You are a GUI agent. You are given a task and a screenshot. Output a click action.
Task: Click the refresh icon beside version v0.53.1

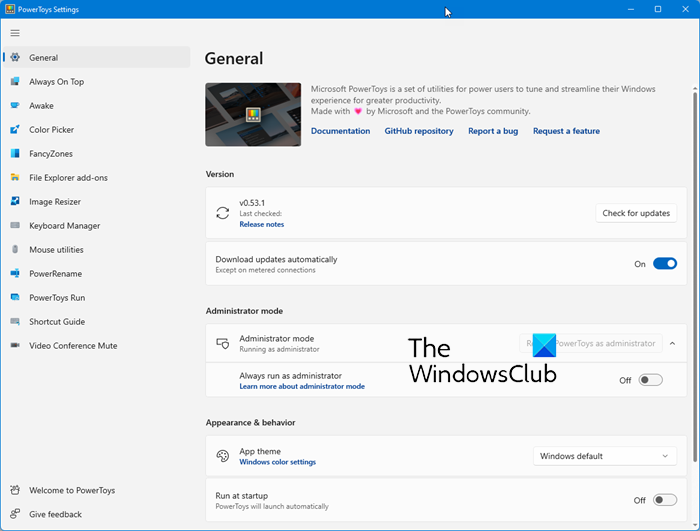click(x=223, y=213)
